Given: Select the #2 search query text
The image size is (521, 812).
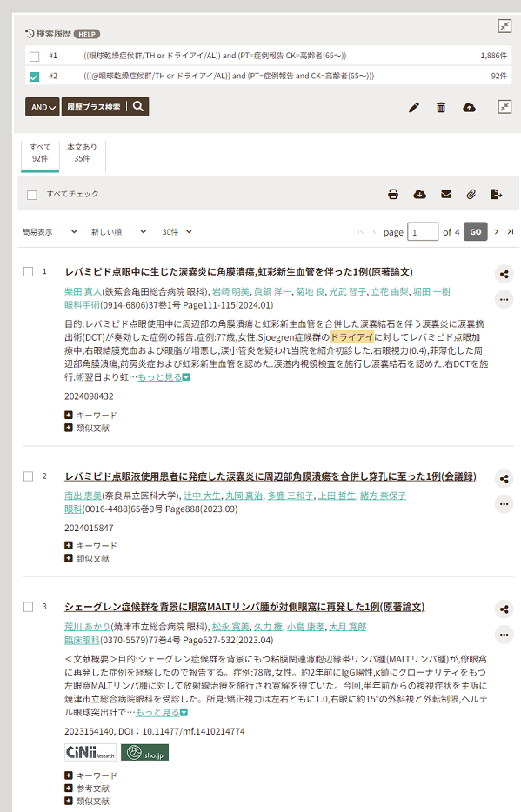Looking at the screenshot, I should coord(229,77).
